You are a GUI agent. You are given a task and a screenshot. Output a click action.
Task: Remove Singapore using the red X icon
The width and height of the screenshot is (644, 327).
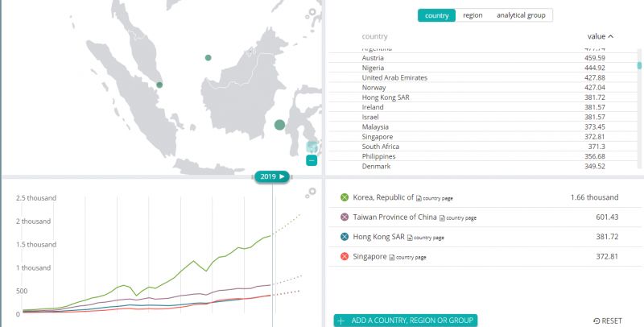click(345, 256)
